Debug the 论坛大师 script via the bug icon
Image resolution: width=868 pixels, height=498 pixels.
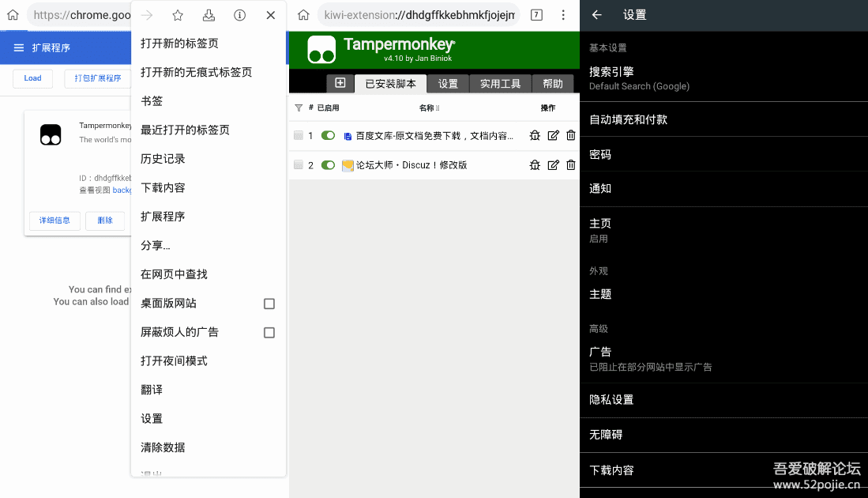pyautogui.click(x=535, y=164)
